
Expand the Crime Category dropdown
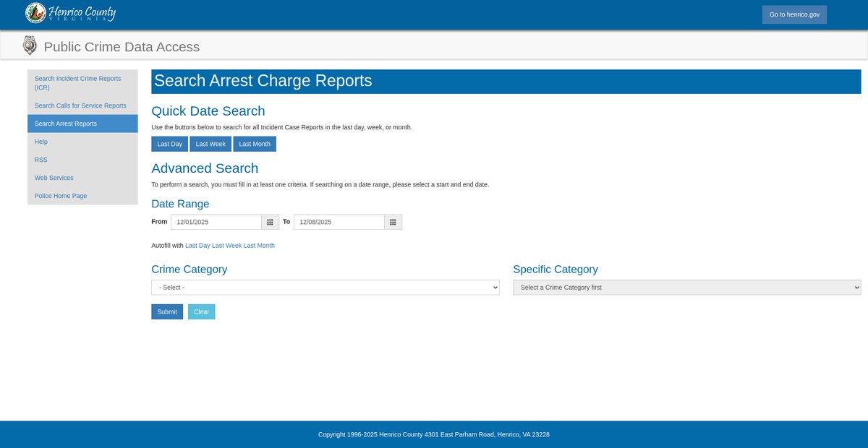325,288
